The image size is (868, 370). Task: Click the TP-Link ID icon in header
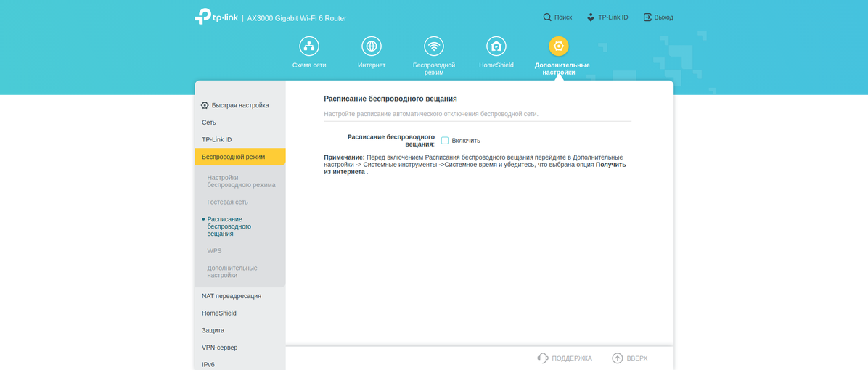(x=591, y=17)
